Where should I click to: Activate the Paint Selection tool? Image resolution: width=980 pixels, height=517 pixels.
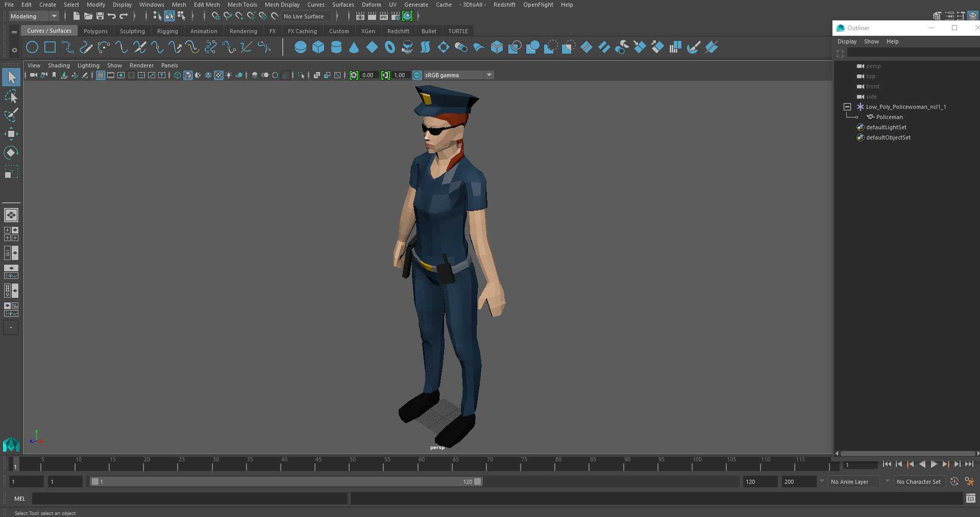(x=11, y=115)
